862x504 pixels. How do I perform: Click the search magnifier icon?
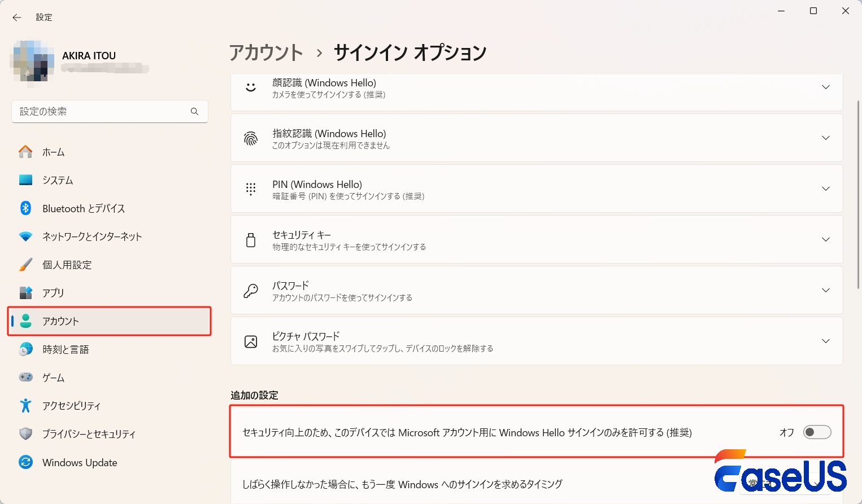[x=194, y=112]
